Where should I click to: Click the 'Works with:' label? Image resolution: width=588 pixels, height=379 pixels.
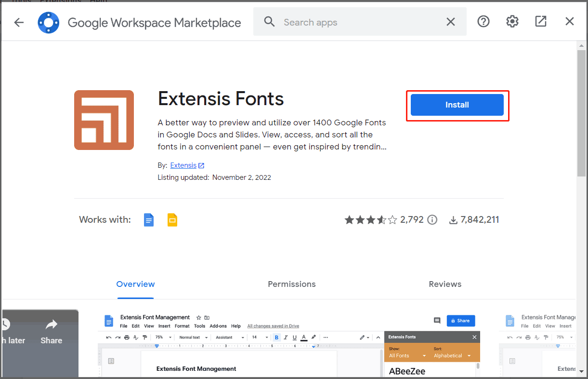(x=105, y=220)
